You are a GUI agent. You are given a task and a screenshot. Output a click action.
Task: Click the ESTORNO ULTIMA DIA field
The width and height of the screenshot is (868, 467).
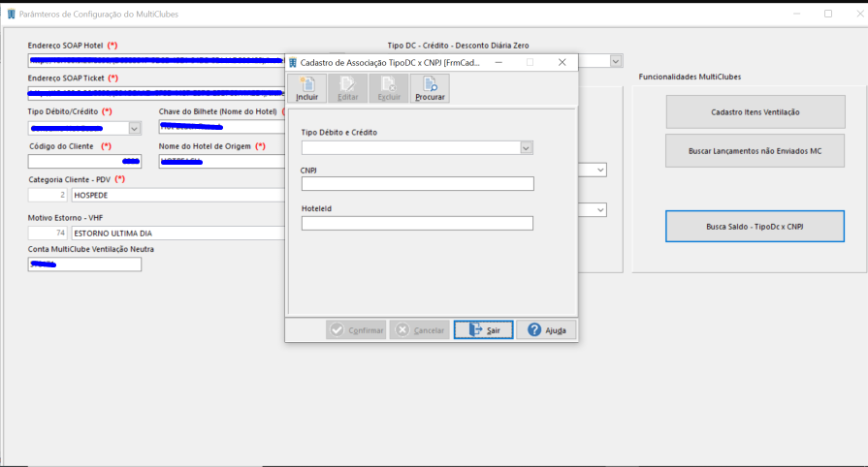pos(178,233)
